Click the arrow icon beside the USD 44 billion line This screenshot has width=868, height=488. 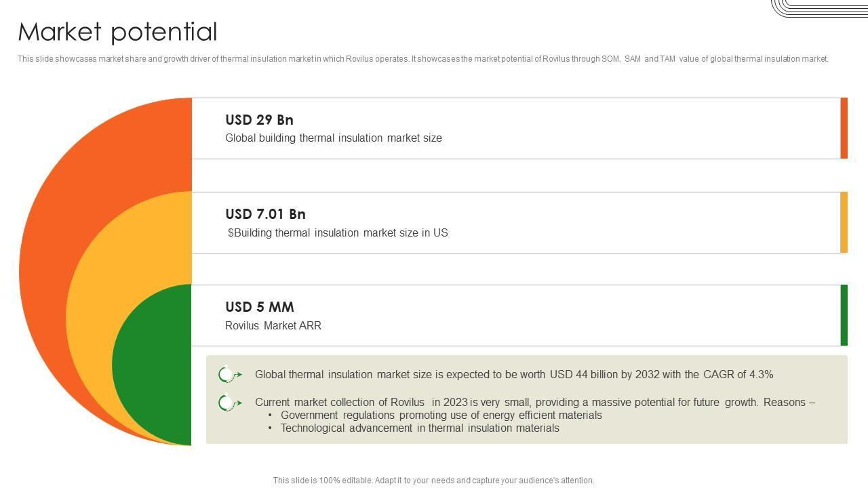click(230, 375)
